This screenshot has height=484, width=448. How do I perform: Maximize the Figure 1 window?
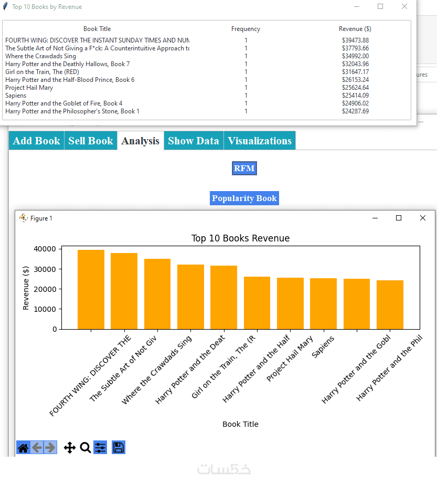pyautogui.click(x=399, y=218)
